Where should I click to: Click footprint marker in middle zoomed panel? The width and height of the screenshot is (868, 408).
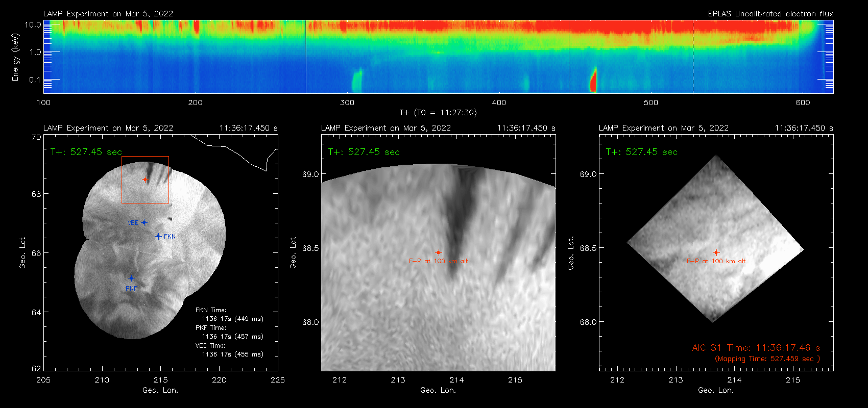click(x=439, y=252)
